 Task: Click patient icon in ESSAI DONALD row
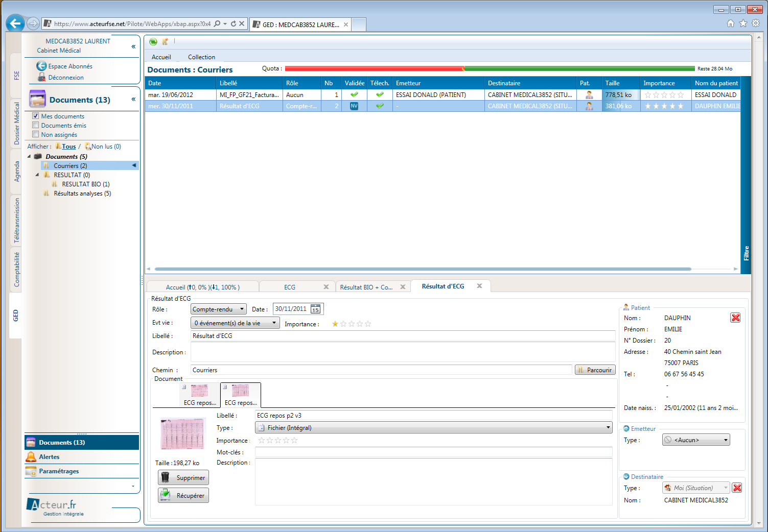[589, 95]
